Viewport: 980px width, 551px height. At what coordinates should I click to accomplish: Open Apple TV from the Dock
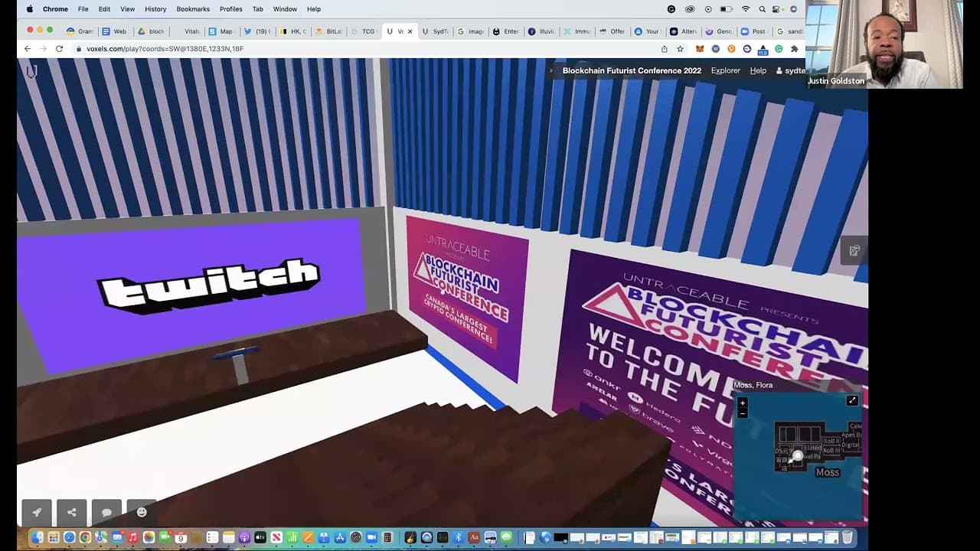click(x=260, y=537)
